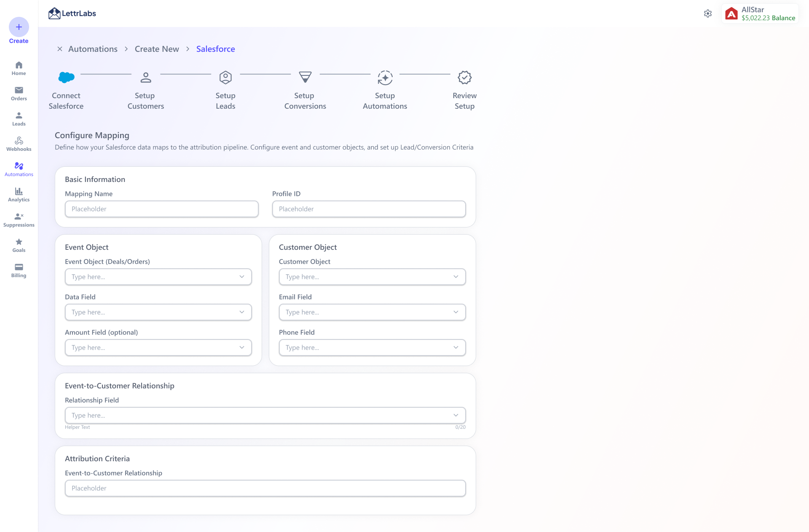Go to Orders in sidebar
The image size is (809, 532).
[x=19, y=94]
